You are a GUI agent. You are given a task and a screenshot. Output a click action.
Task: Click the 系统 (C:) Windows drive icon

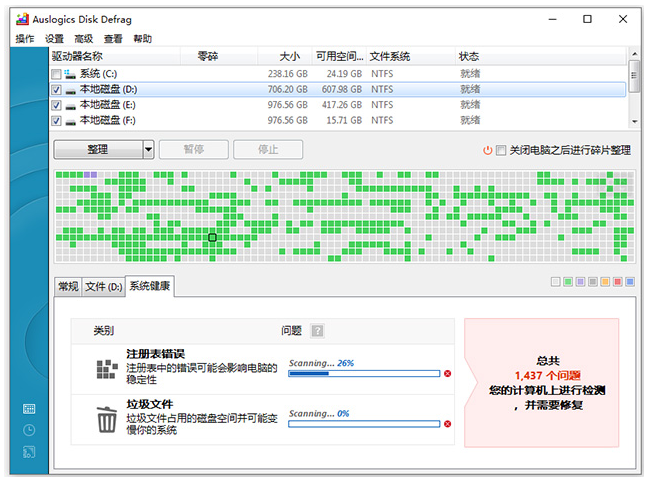[70, 74]
